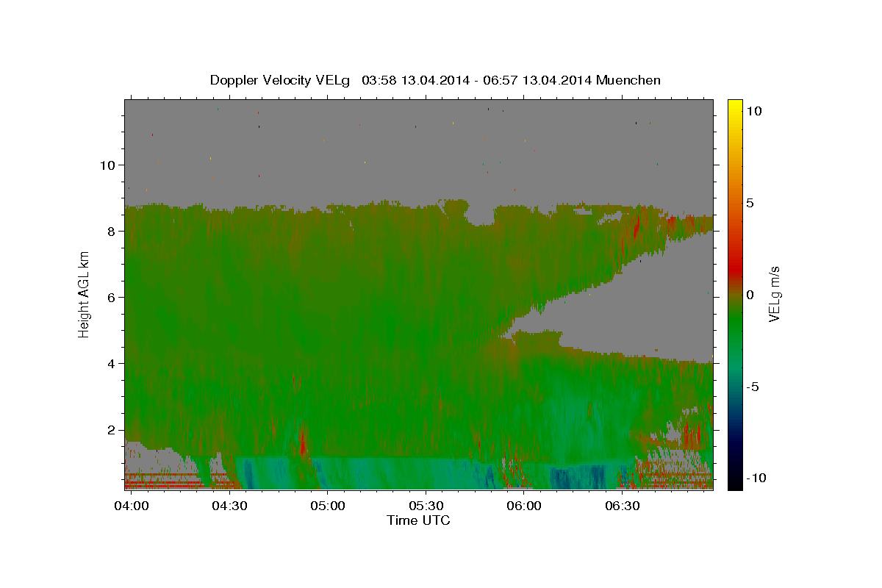Click the 06:30 time tick label

tap(623, 506)
